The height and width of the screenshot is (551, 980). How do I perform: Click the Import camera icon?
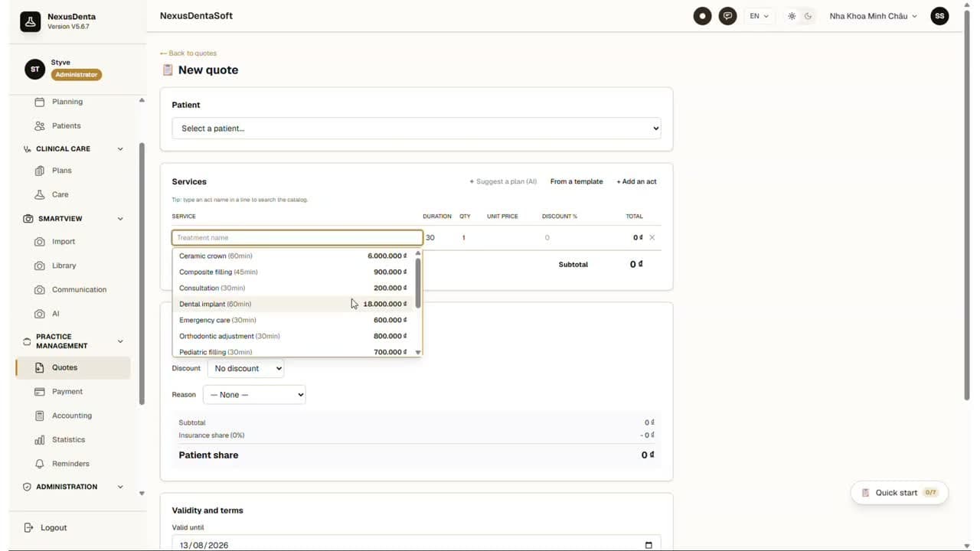pyautogui.click(x=40, y=242)
